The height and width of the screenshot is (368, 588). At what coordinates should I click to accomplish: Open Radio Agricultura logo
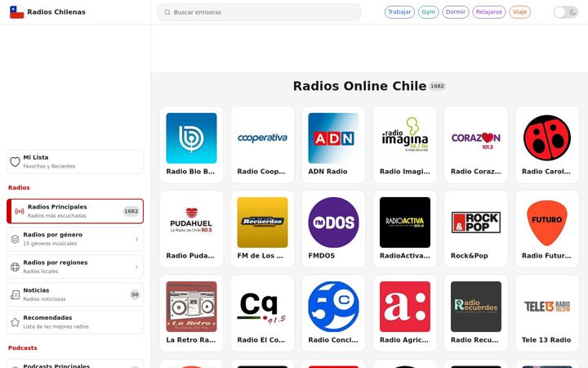coord(405,307)
